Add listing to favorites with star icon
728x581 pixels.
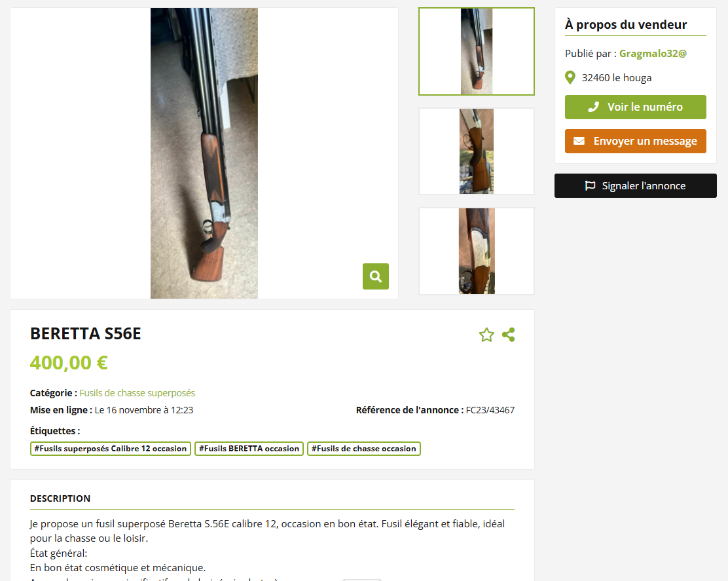point(486,335)
